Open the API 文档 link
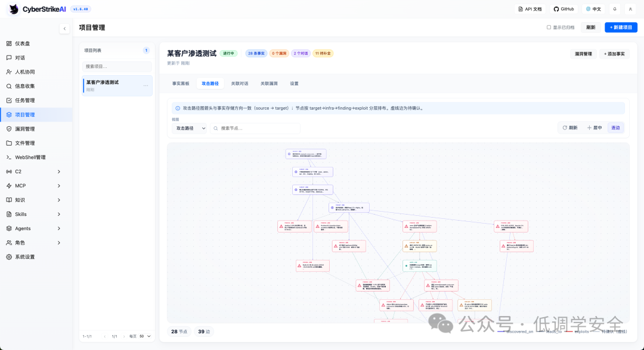 pos(530,9)
